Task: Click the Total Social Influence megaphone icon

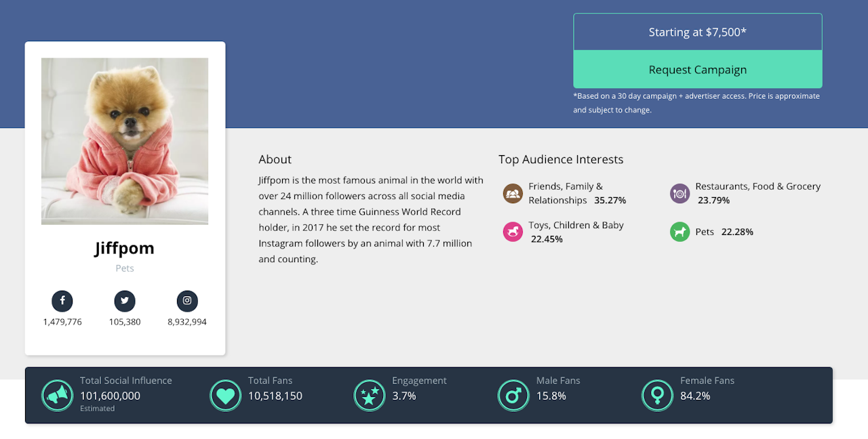Action: pos(57,395)
